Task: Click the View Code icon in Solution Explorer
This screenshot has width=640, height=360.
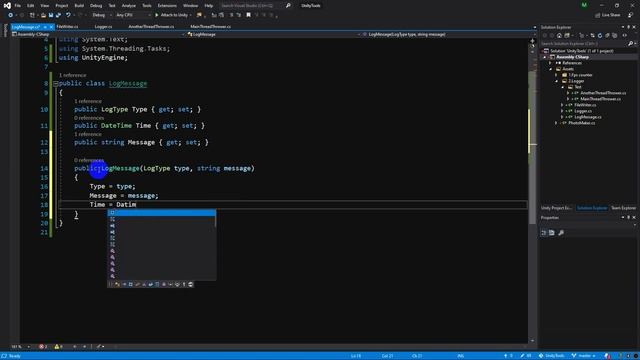Action: coord(625,36)
